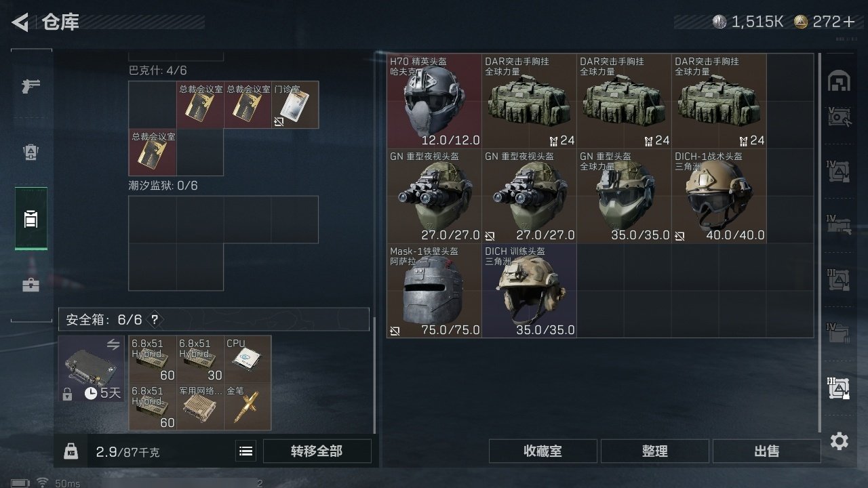868x488 pixels.
Task: Select the H70 精英头盔 item
Action: 435,101
